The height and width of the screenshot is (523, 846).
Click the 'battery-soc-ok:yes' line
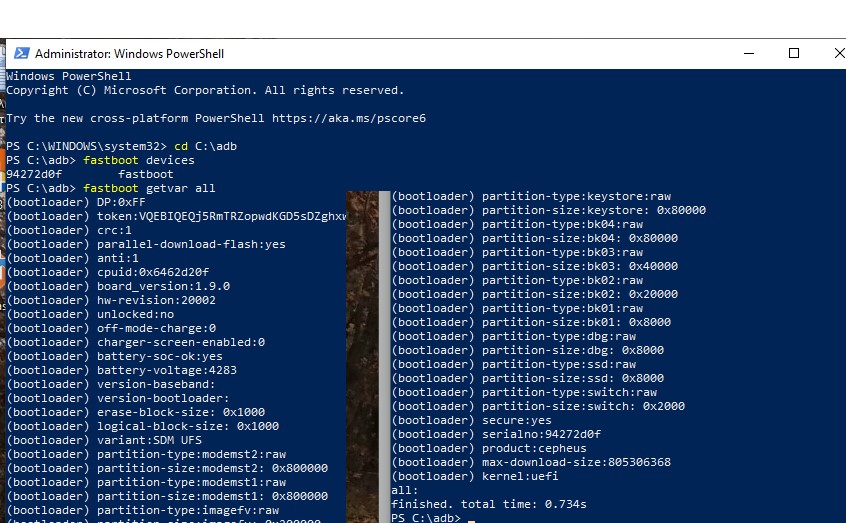coord(114,357)
